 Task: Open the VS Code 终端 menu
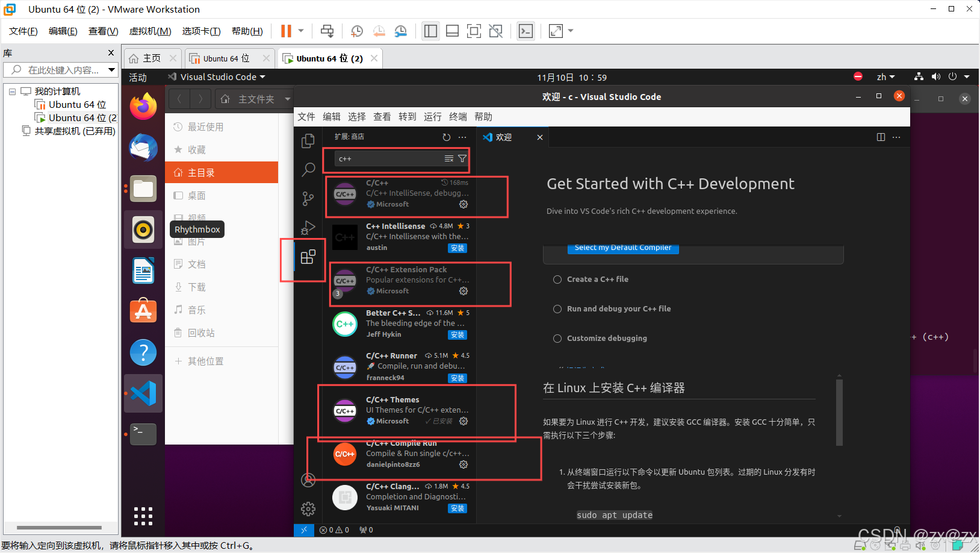[x=458, y=117]
